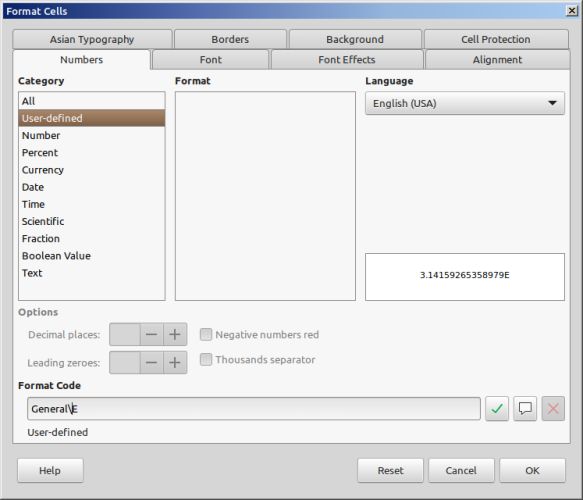
Task: Open Help for this dialog
Action: pyautogui.click(x=50, y=470)
